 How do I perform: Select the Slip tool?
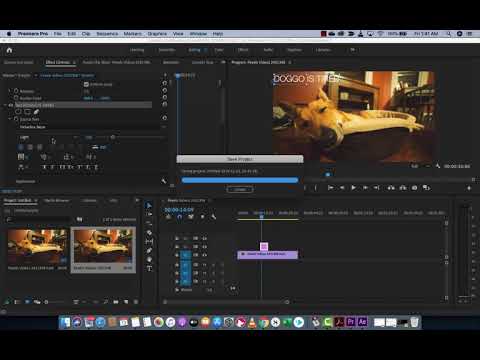click(x=149, y=241)
